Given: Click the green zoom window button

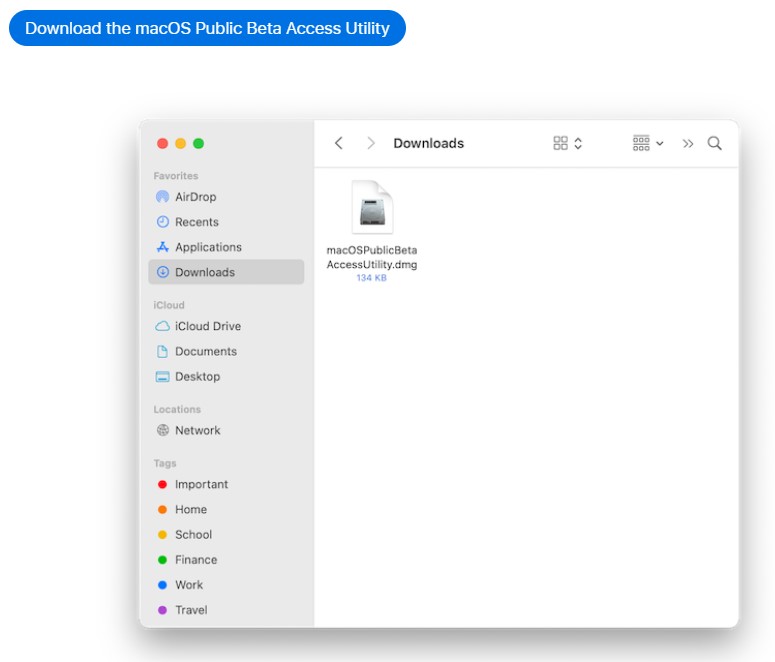Looking at the screenshot, I should click(199, 143).
